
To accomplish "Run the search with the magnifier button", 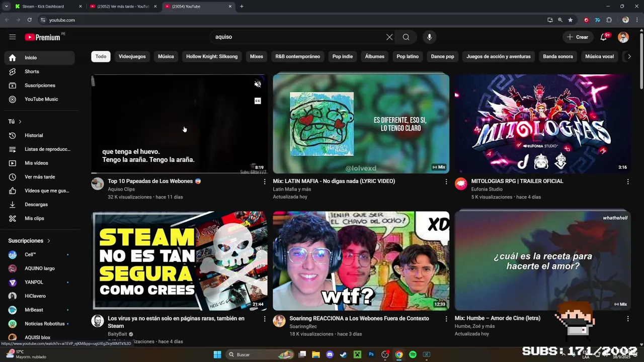I will pos(406,37).
